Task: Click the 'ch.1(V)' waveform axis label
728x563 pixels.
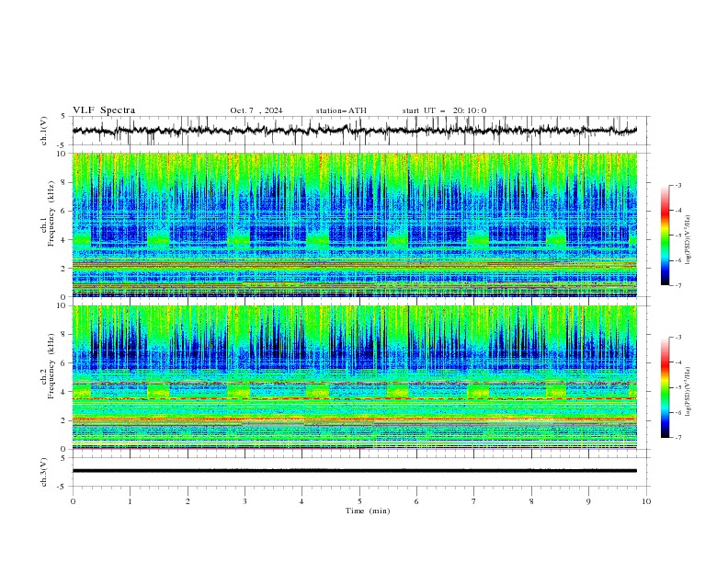Action: 44,131
